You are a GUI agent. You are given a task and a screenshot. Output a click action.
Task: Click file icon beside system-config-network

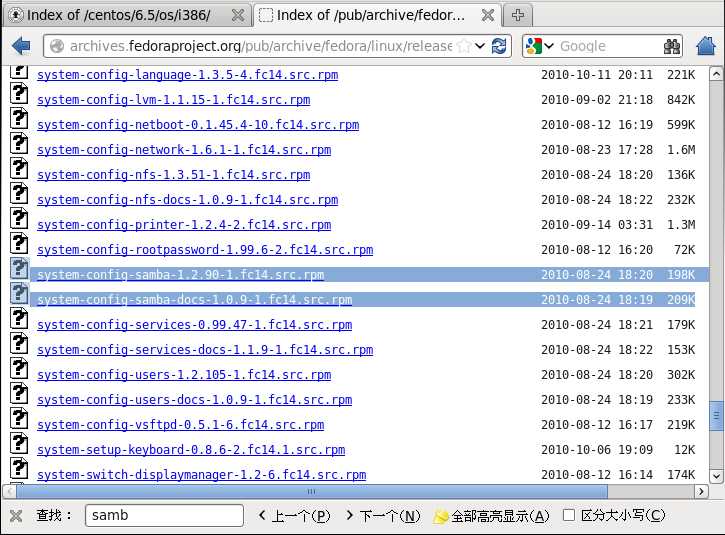(19, 143)
